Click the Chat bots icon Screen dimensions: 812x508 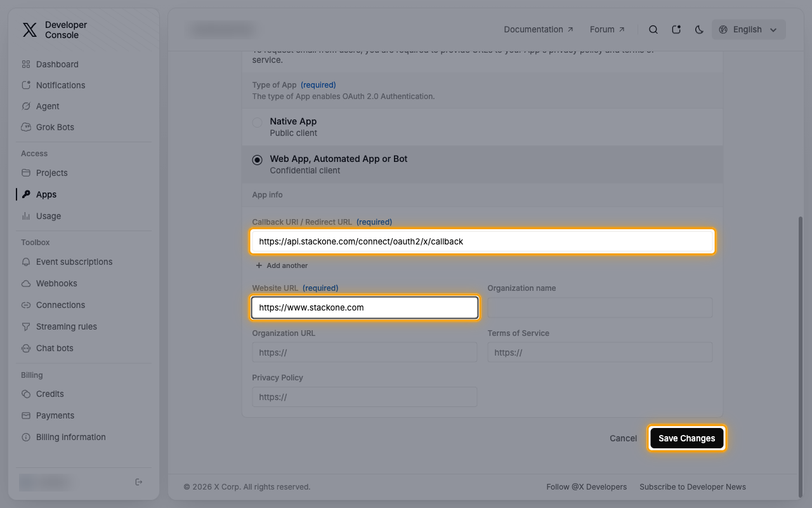[26, 348]
